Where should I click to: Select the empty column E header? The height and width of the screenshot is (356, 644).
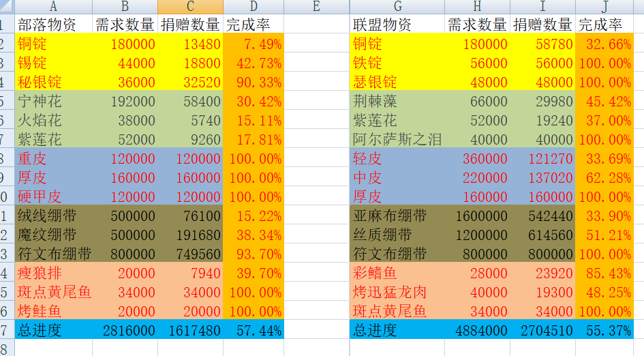pyautogui.click(x=316, y=7)
